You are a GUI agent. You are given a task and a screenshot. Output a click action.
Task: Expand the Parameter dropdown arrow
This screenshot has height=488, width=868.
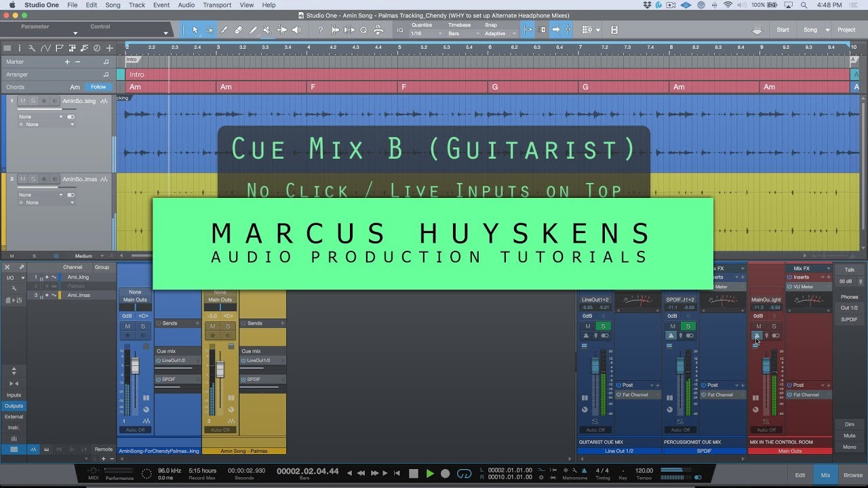click(x=75, y=33)
